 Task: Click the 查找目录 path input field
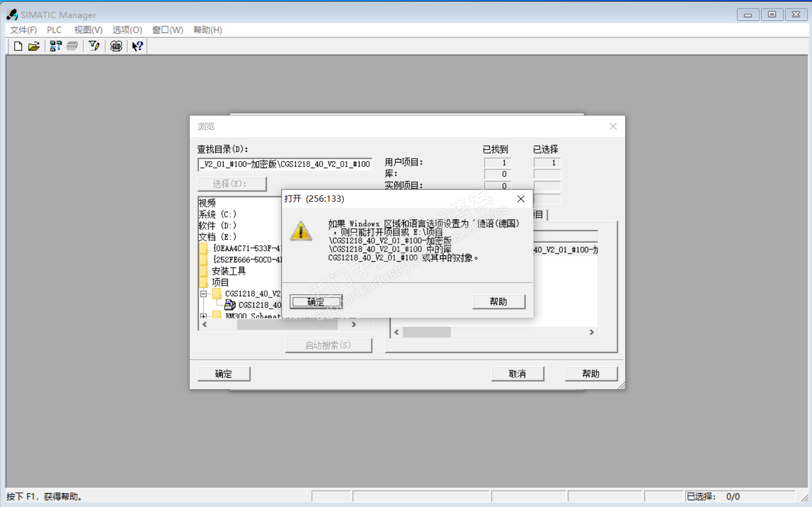[x=285, y=164]
